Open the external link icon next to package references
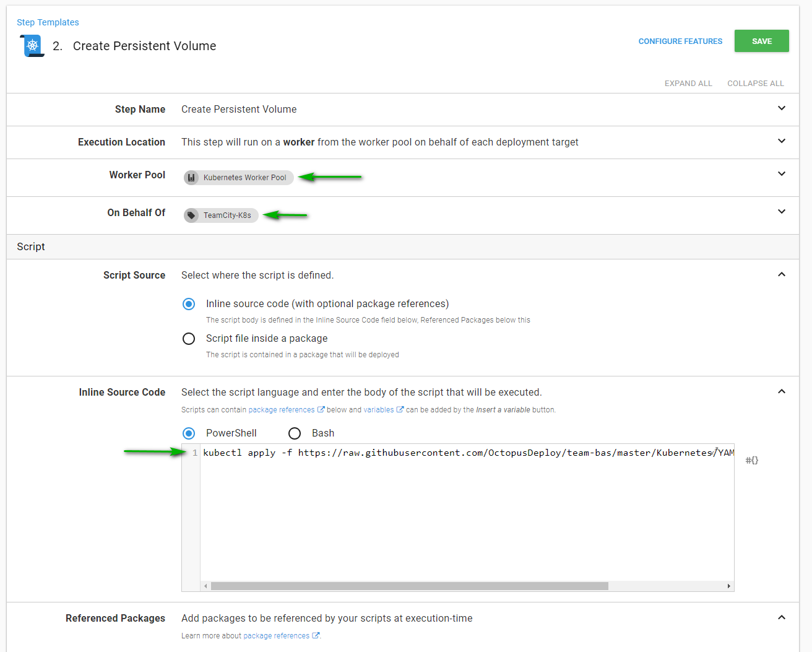 321,409
